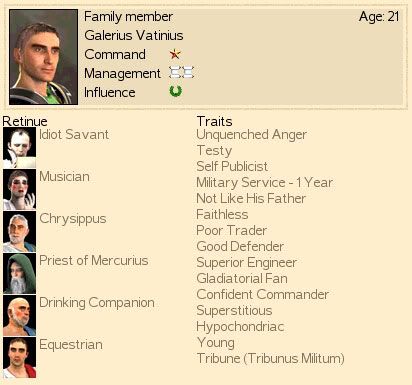Click the Priest of Mercurius name label
The height and width of the screenshot is (385, 412).
click(94, 260)
